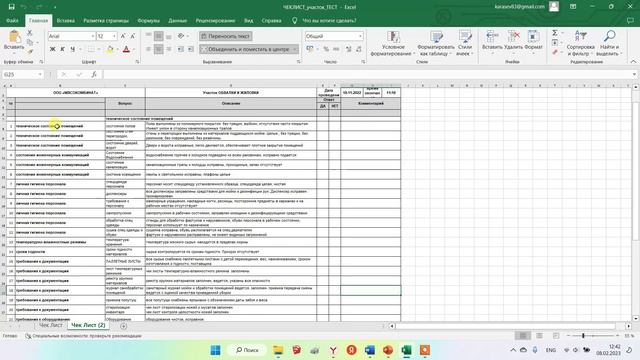Image resolution: width=640 pixels, height=360 pixels.
Task: Click the Accounting Number Format currency icon
Action: [310, 49]
